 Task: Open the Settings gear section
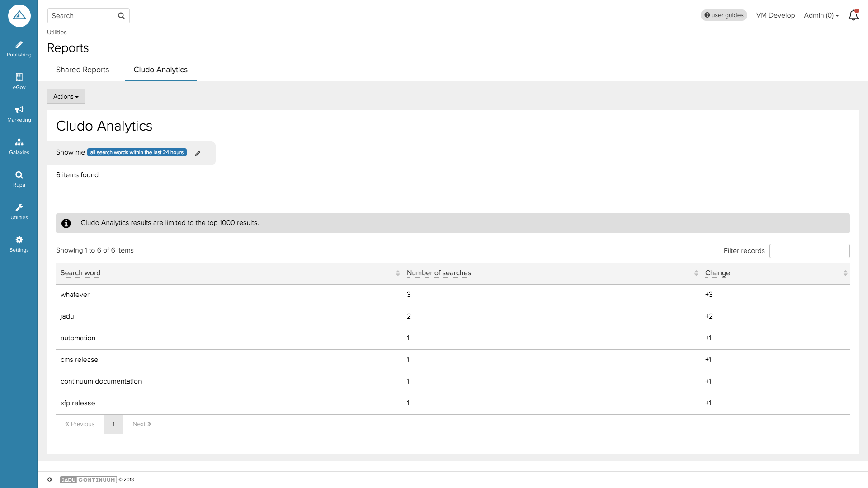[19, 244]
